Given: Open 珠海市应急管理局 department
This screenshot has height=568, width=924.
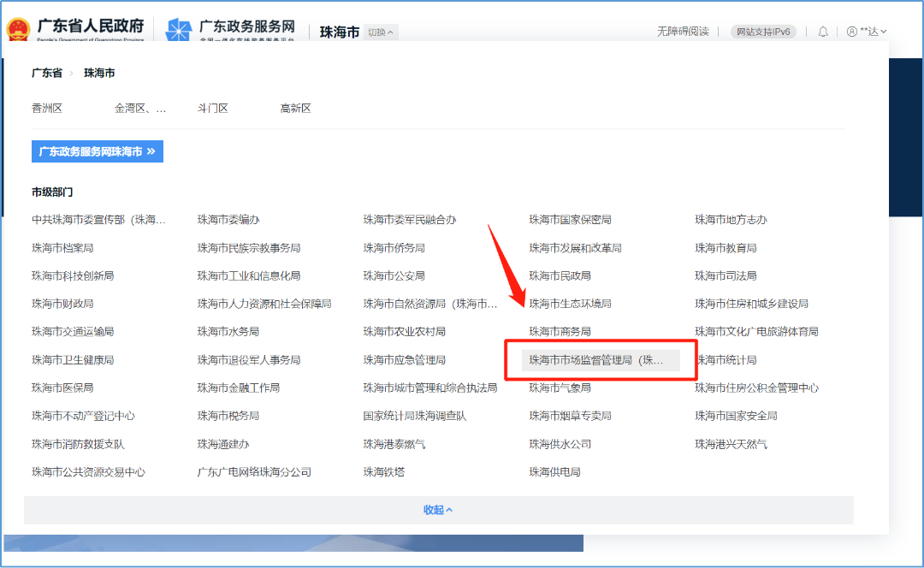Looking at the screenshot, I should tap(404, 360).
